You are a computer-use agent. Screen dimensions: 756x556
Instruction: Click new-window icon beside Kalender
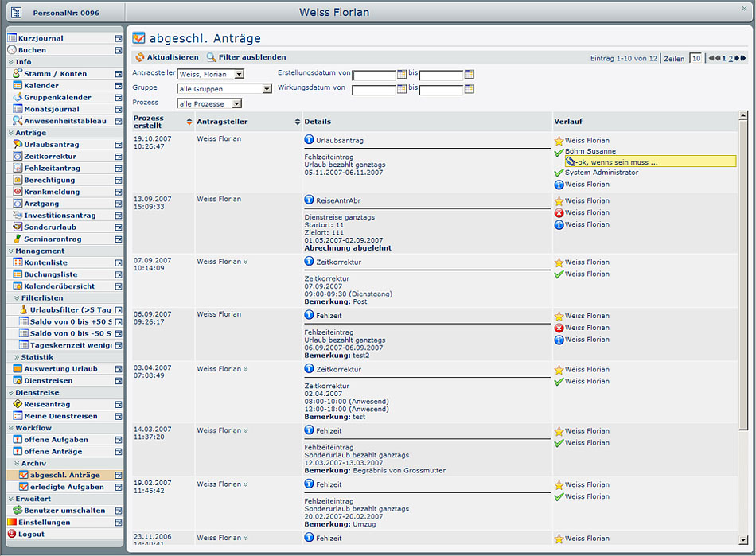(x=119, y=86)
